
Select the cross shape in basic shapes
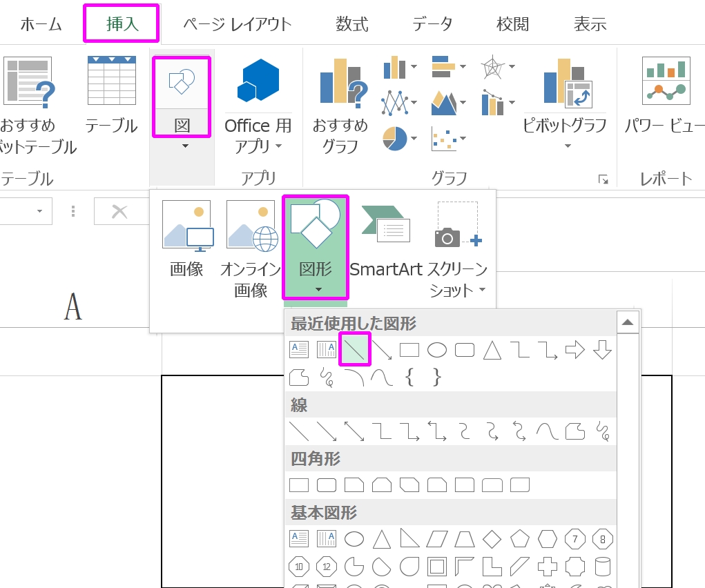548,566
